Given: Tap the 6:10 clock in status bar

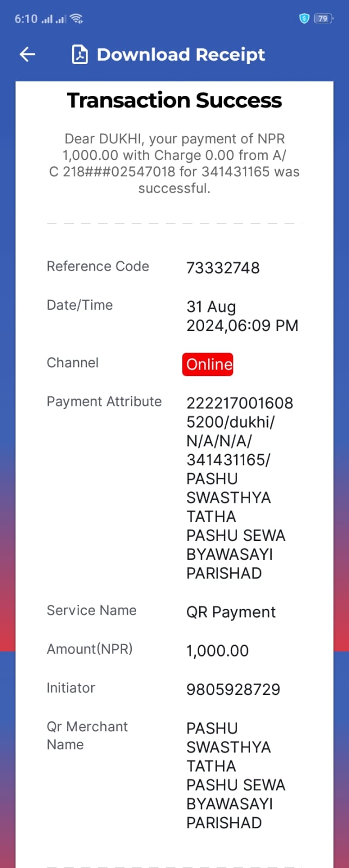Looking at the screenshot, I should [26, 18].
